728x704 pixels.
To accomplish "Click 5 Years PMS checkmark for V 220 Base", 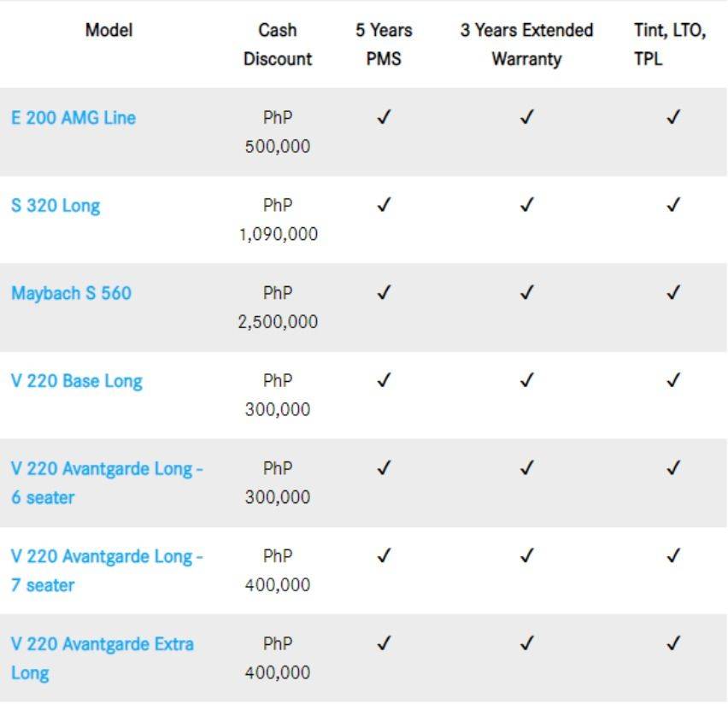I will (x=384, y=380).
